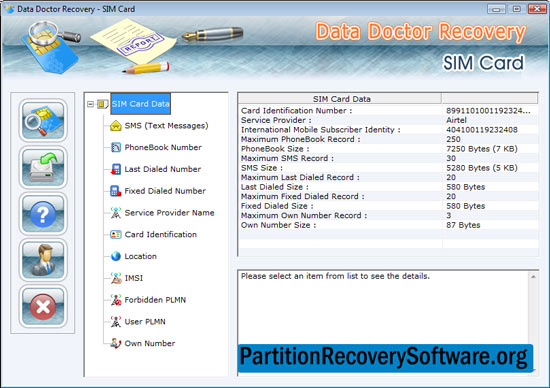The image size is (550, 388).
Task: Select IMSI label in tree
Action: point(134,278)
